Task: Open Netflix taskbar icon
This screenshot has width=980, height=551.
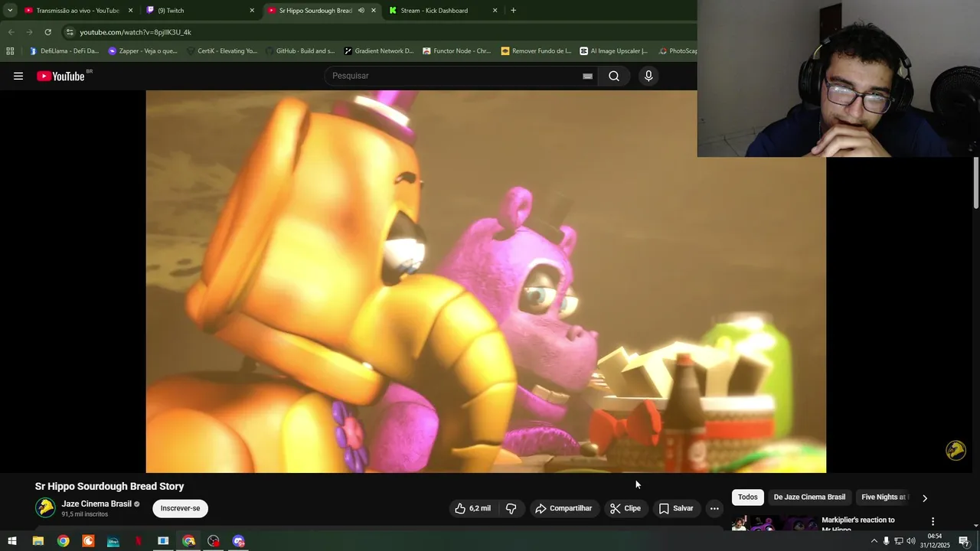Action: click(x=139, y=541)
